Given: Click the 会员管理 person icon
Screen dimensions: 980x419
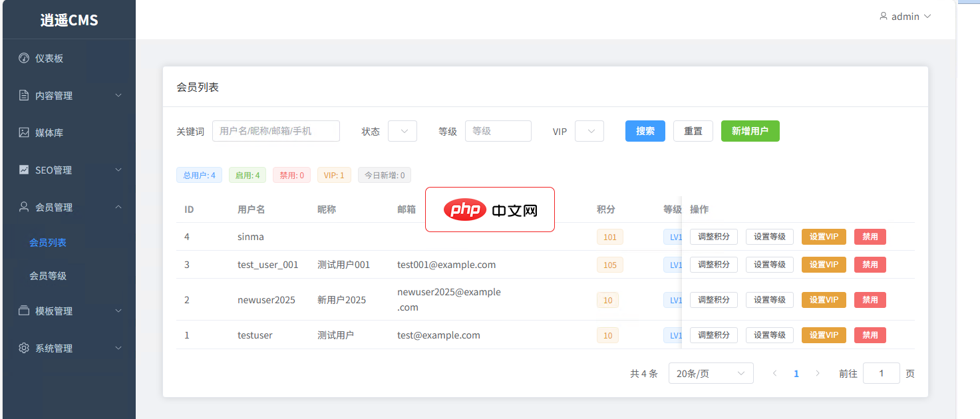Looking at the screenshot, I should coord(25,207).
